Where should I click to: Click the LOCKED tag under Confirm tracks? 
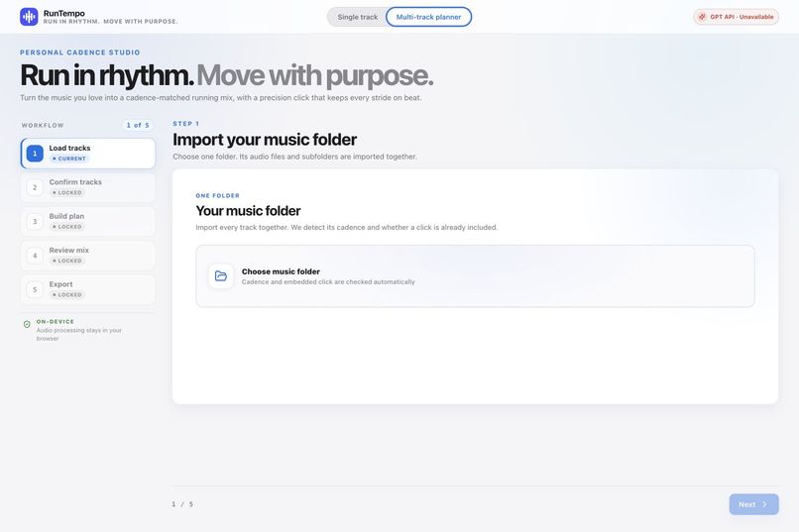point(66,193)
